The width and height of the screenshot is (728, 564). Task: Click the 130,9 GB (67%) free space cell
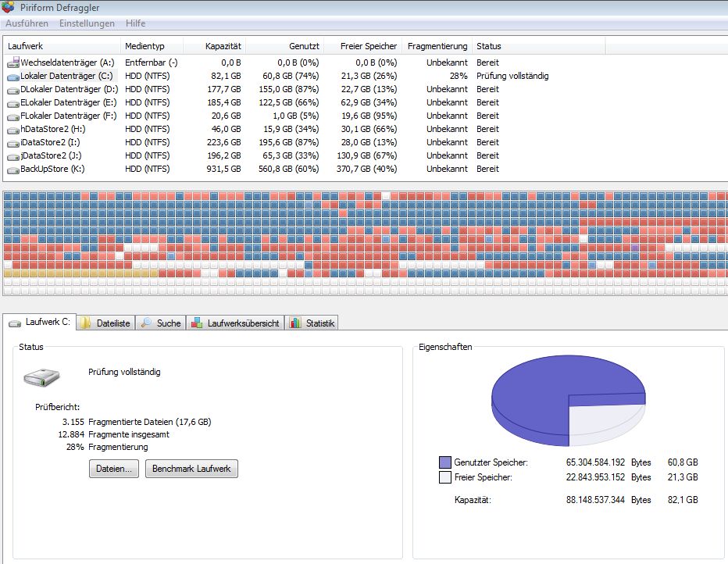pos(367,155)
